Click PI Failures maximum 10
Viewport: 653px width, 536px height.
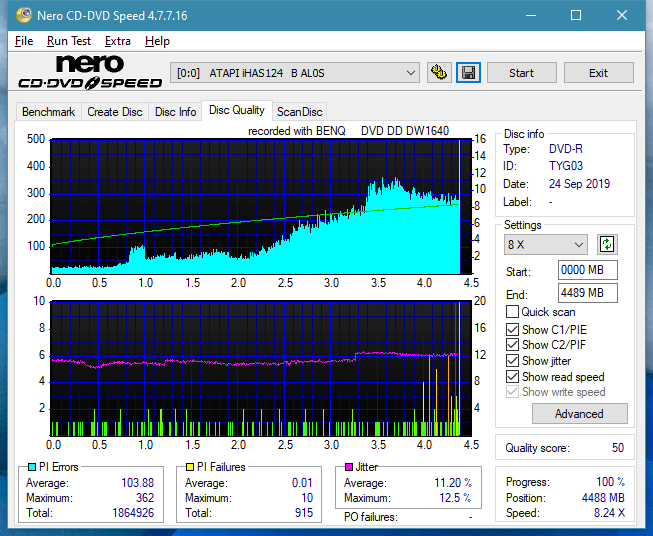pyautogui.click(x=307, y=498)
